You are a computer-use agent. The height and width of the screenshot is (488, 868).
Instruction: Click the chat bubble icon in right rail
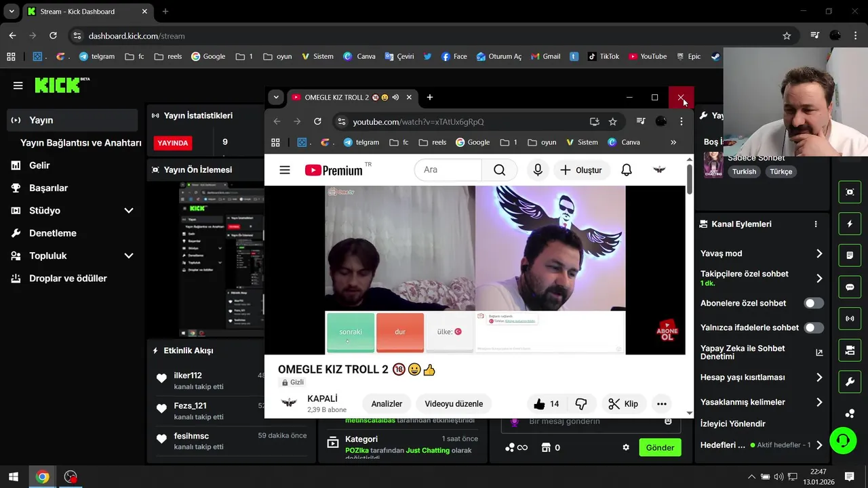pos(850,287)
